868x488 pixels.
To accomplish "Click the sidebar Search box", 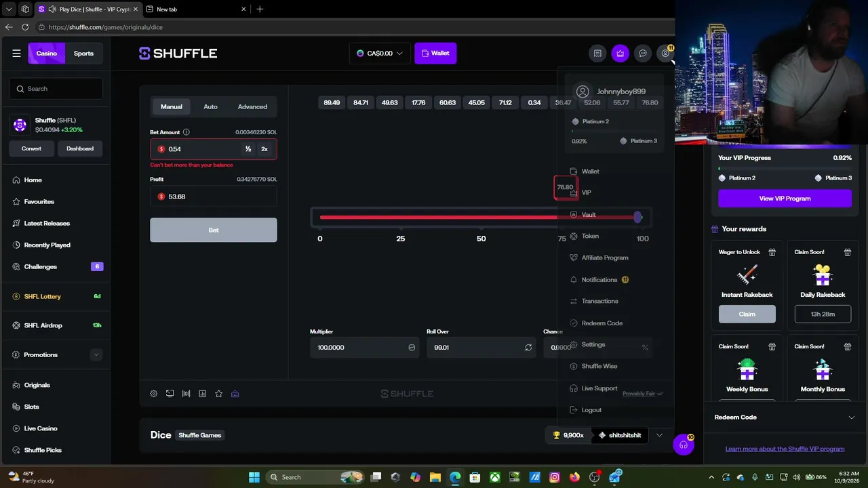I will 56,89.
